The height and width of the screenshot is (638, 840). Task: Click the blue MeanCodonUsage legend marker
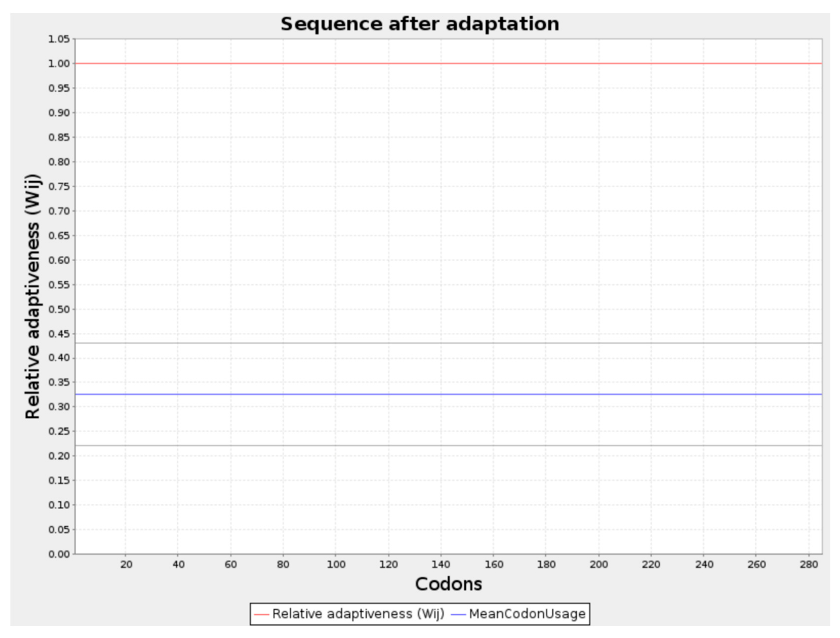[458, 614]
